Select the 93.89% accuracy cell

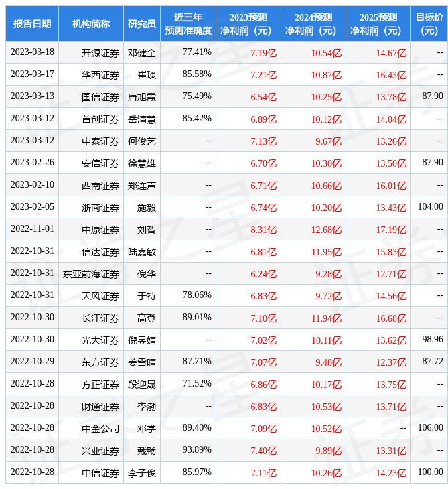197,451
